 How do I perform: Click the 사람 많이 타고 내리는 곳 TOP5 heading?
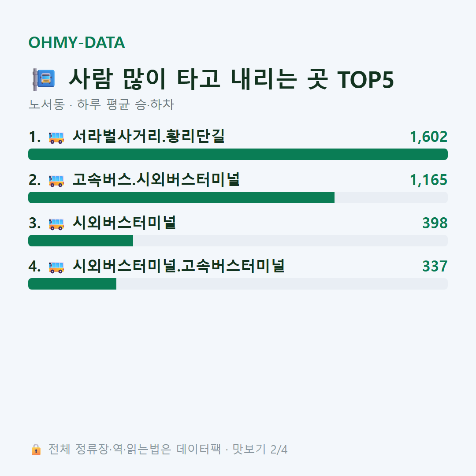pyautogui.click(x=231, y=79)
